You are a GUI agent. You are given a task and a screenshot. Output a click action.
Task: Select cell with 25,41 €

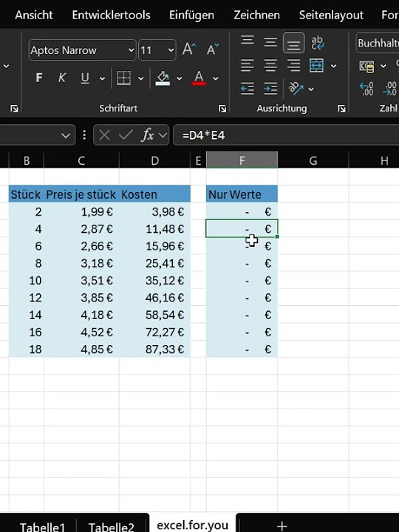(x=154, y=263)
